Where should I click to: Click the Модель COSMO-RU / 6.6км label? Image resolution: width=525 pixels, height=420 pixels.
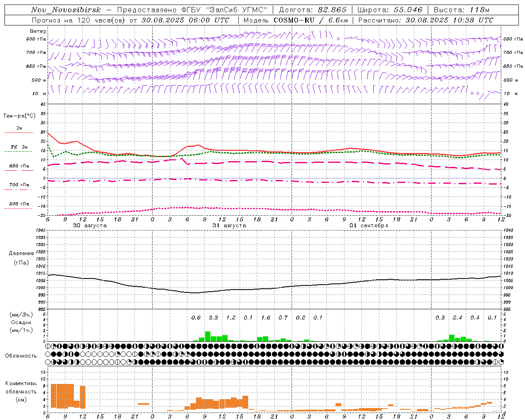click(x=295, y=20)
